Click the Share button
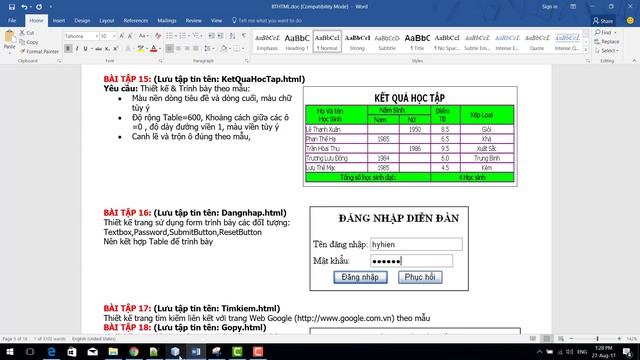This screenshot has width=640, height=360. pyautogui.click(x=603, y=20)
